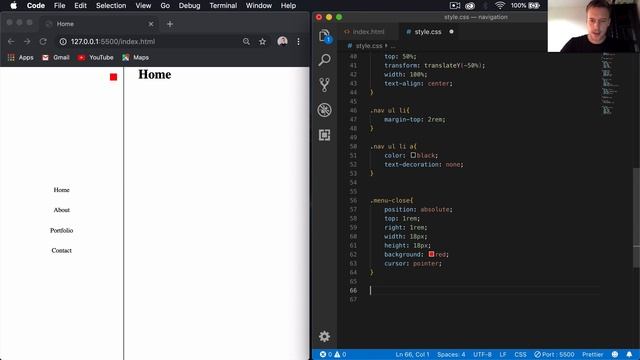Screen dimensions: 640x360
Task: Open the Help menu
Action: coord(288,6)
